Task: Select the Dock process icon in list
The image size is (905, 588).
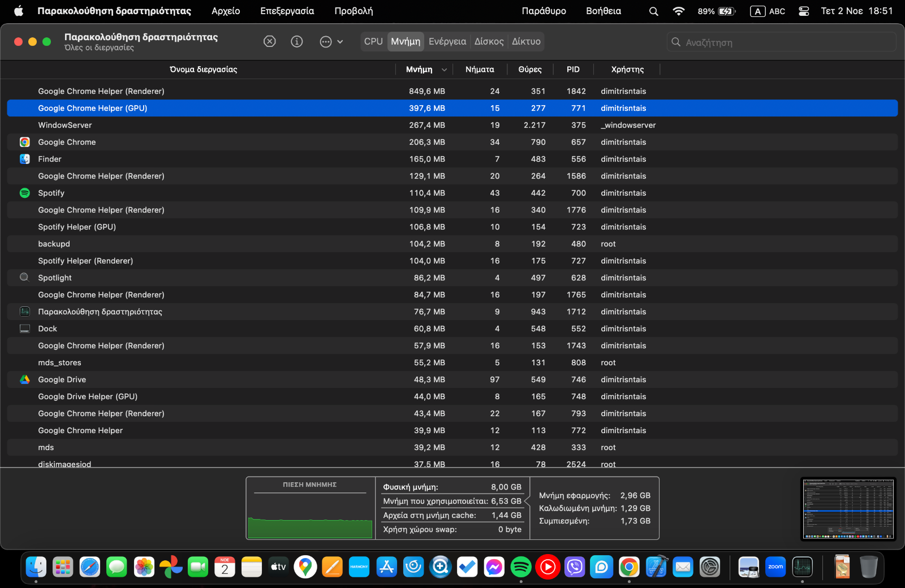Action: (x=24, y=328)
